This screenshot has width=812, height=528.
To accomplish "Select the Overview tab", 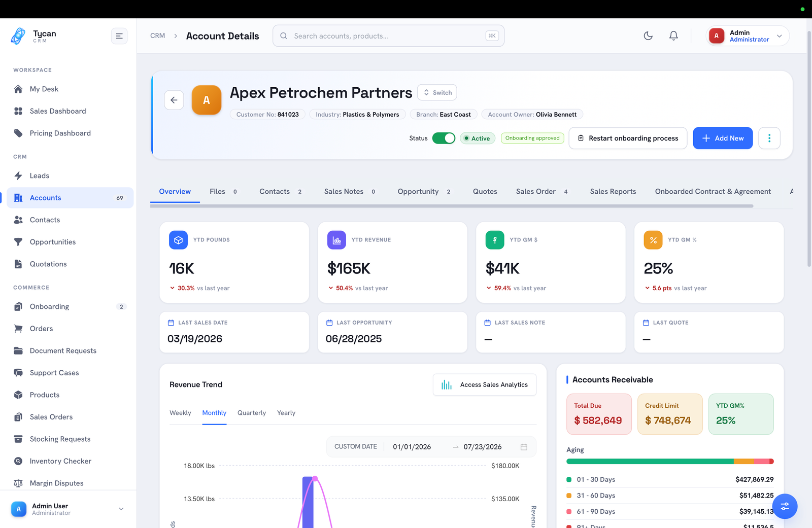I will click(175, 191).
